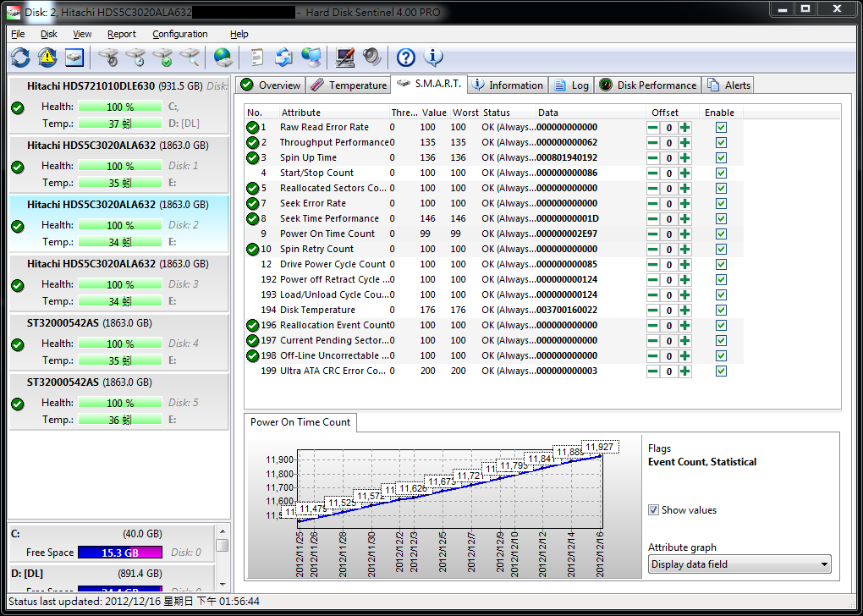Click the blue question mark help icon

[x=405, y=58]
